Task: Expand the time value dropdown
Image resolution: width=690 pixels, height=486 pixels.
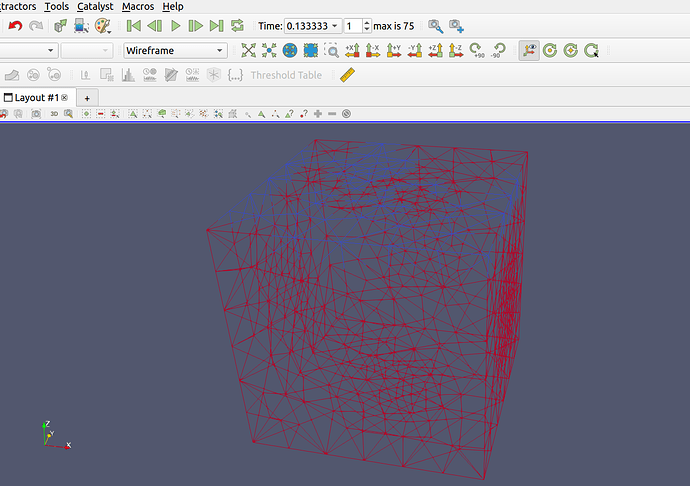Action: tap(335, 26)
